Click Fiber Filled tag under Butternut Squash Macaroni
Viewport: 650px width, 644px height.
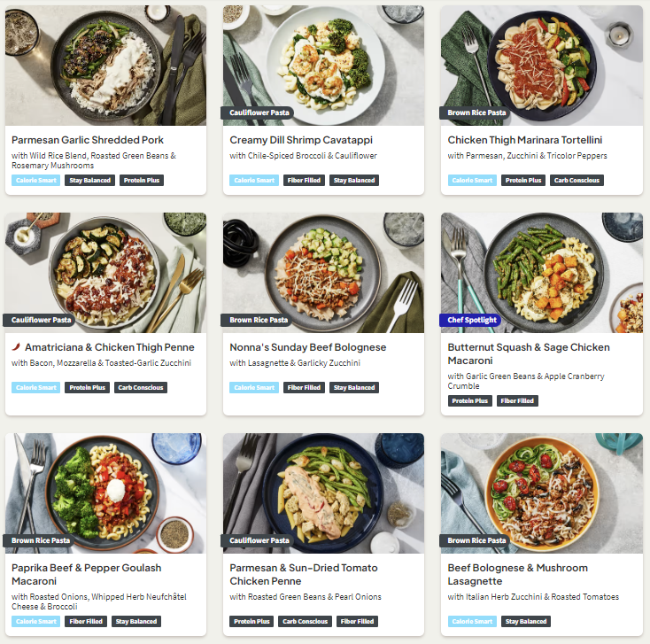pos(517,401)
